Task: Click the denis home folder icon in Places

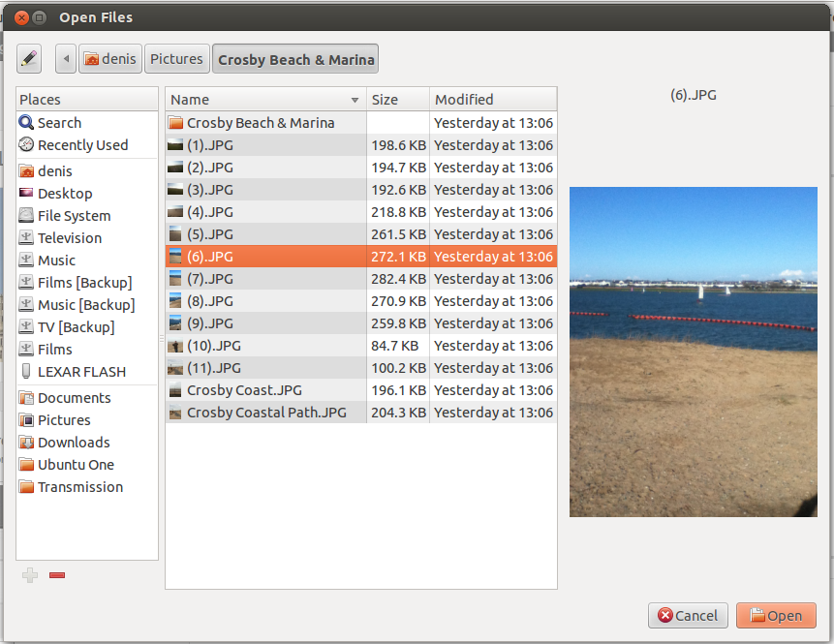Action: (26, 171)
